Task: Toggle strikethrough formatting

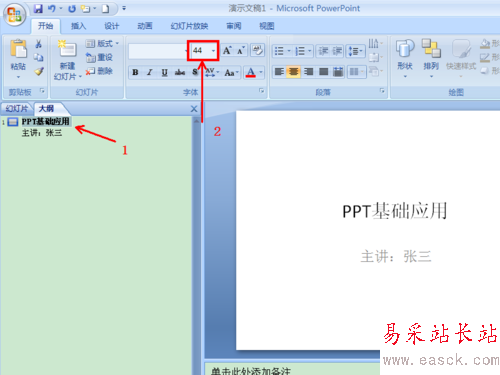Action: coord(180,72)
